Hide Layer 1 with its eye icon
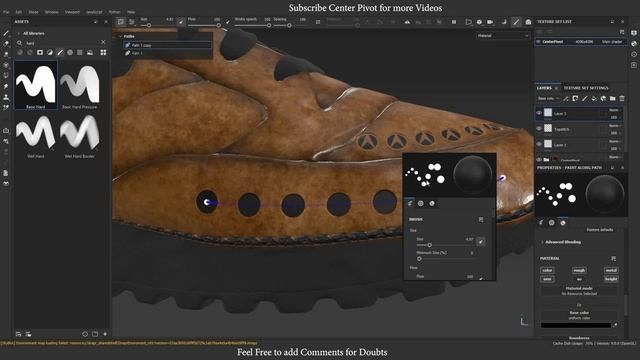The width and height of the screenshot is (640, 360). [x=539, y=144]
